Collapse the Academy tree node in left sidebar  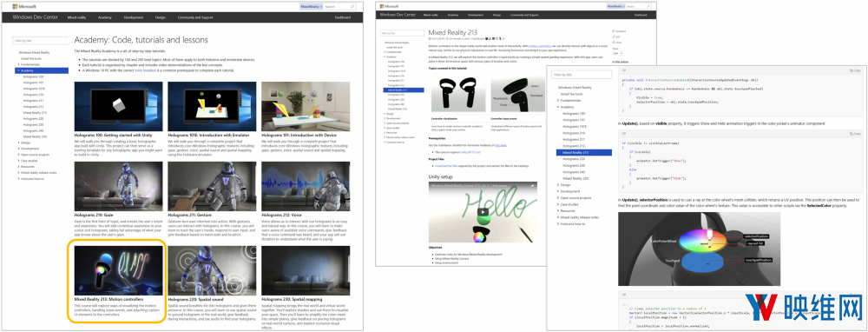(x=18, y=70)
